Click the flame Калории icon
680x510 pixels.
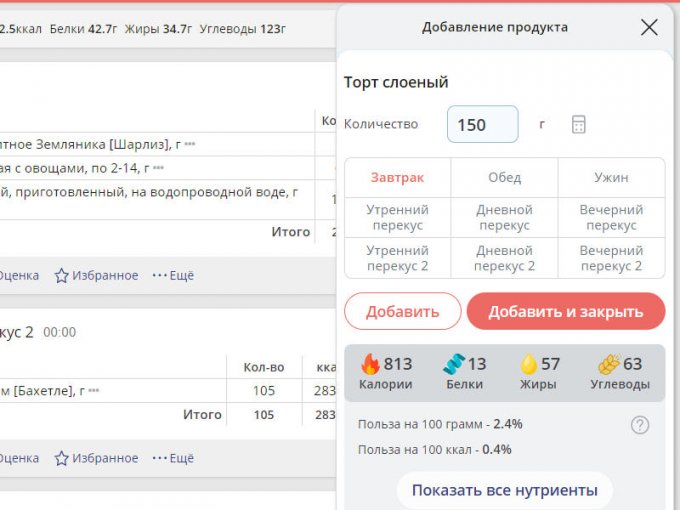point(371,364)
